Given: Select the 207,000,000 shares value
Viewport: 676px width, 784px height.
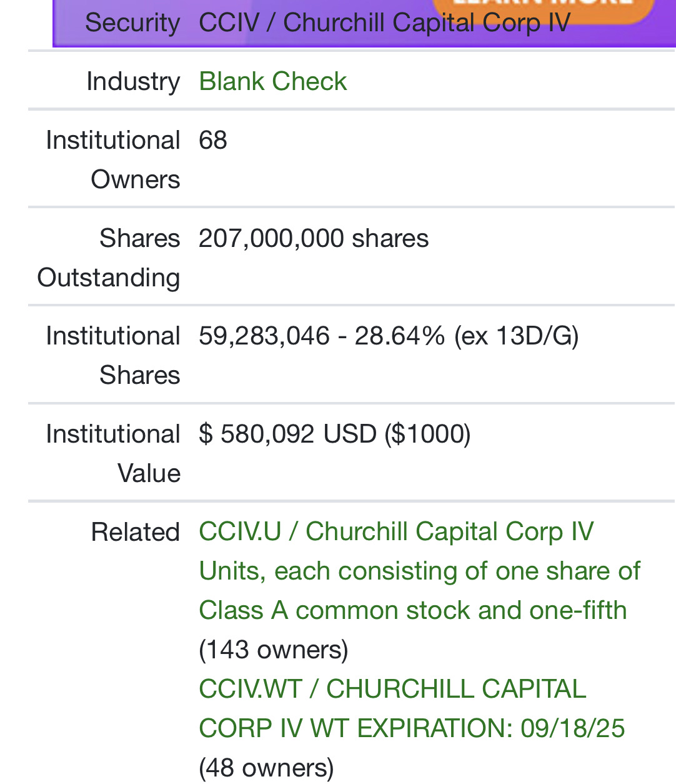Looking at the screenshot, I should [x=314, y=238].
